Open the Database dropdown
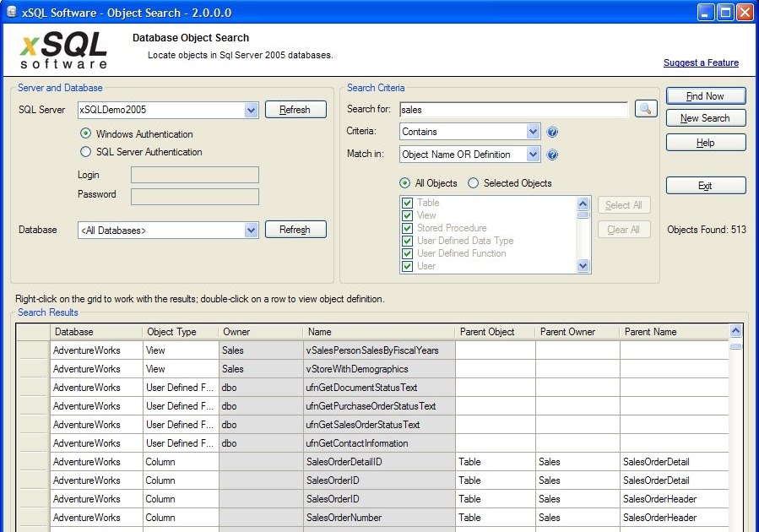 pyautogui.click(x=251, y=229)
